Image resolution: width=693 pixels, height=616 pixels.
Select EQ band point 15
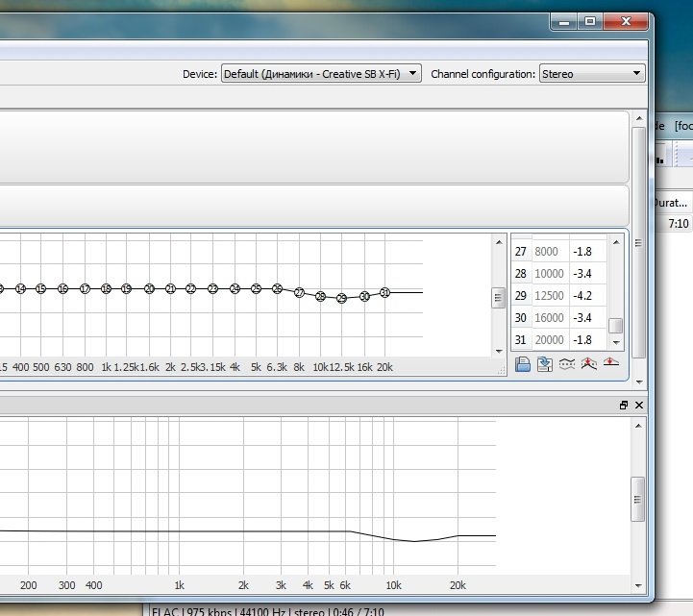[40, 288]
